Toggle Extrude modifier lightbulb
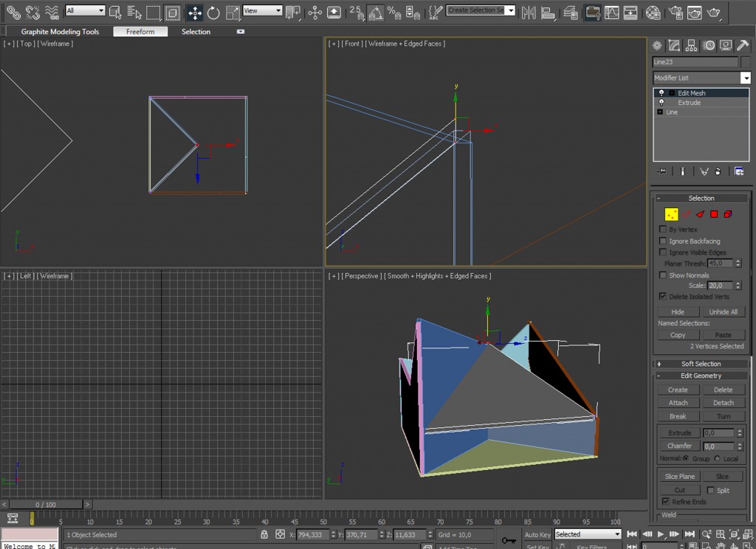Image resolution: width=756 pixels, height=549 pixels. (x=661, y=102)
